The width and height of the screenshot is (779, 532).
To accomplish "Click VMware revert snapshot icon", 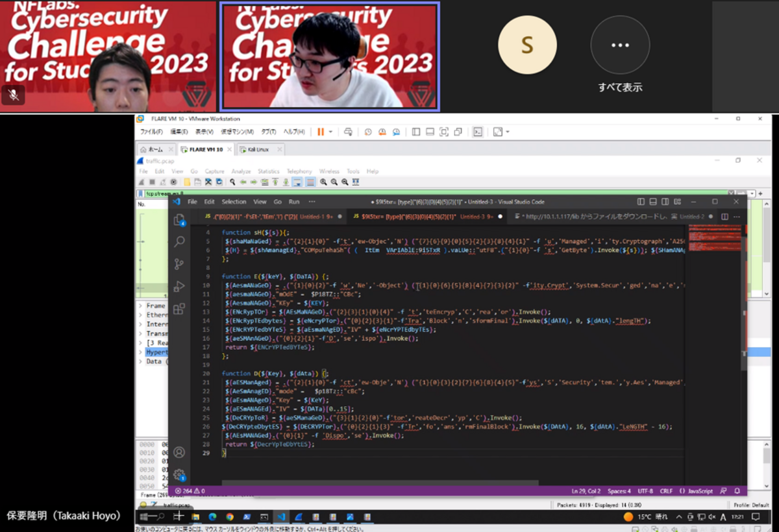I will tap(382, 132).
